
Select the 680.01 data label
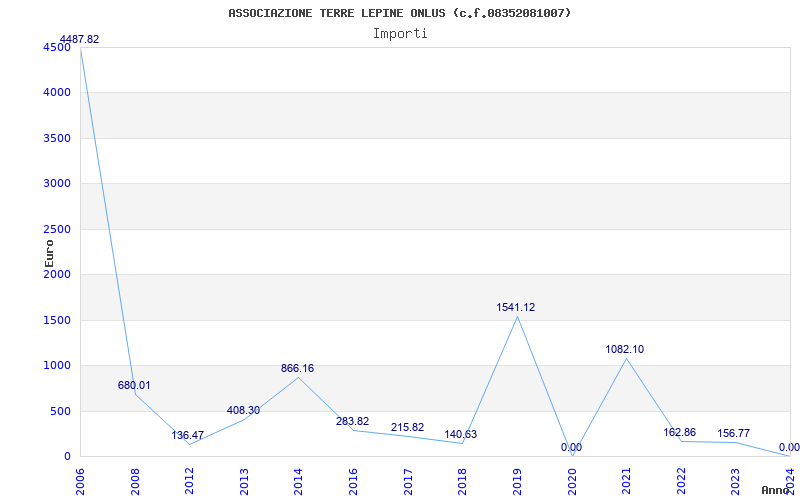134,385
